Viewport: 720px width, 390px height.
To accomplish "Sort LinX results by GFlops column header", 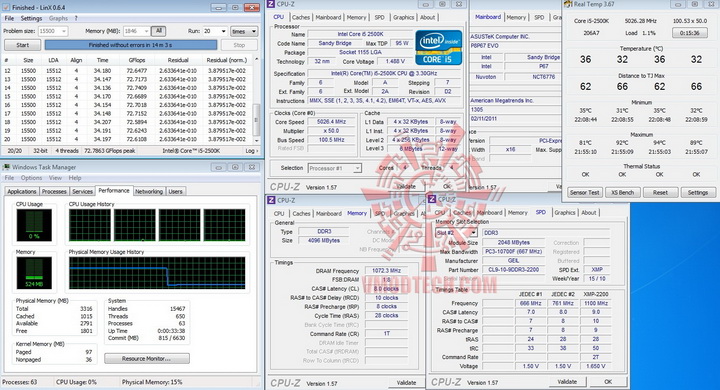I will (137, 60).
